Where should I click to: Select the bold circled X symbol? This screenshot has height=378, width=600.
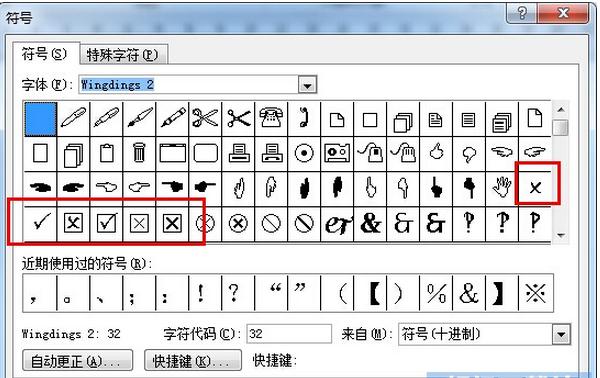(x=238, y=223)
